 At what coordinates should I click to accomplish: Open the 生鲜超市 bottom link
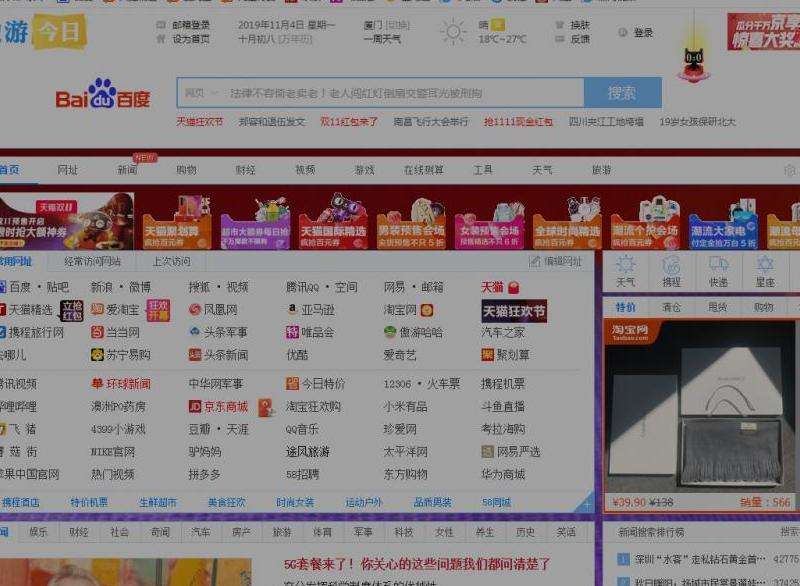pyautogui.click(x=158, y=502)
